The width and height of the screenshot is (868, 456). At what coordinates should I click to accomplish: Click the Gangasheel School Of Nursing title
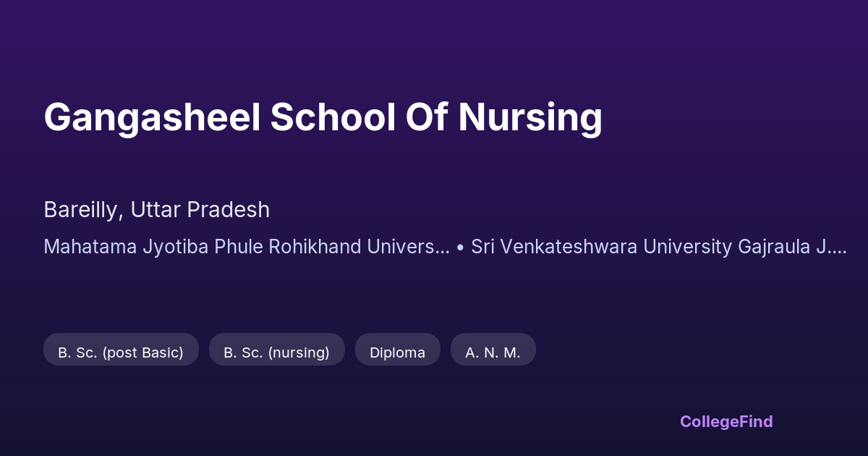[323, 117]
